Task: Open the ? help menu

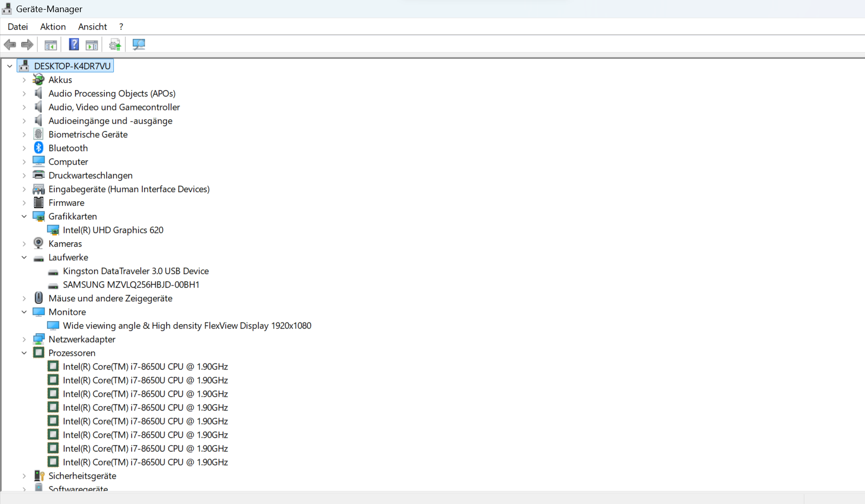Action: [x=121, y=26]
